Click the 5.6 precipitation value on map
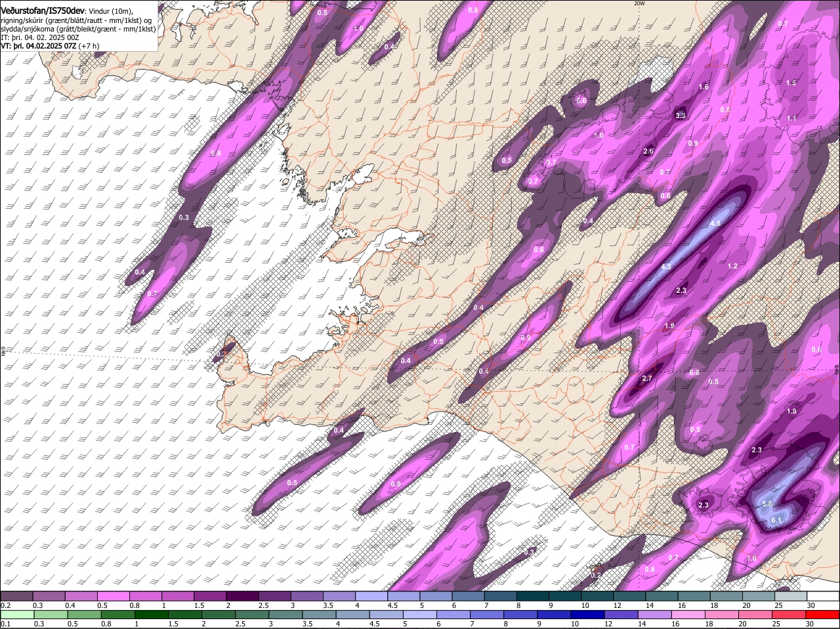Screen dimensions: 840x629 pyautogui.click(x=768, y=504)
